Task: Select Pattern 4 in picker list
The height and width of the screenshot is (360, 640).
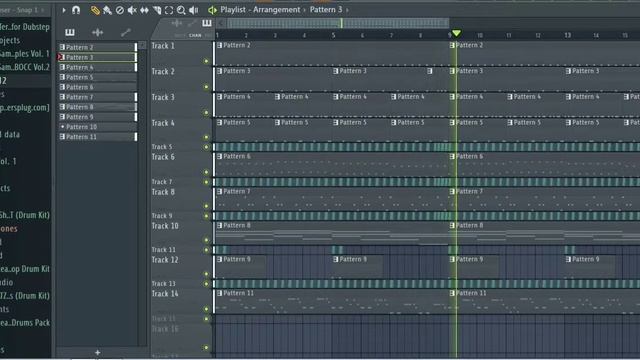Action: [97, 67]
